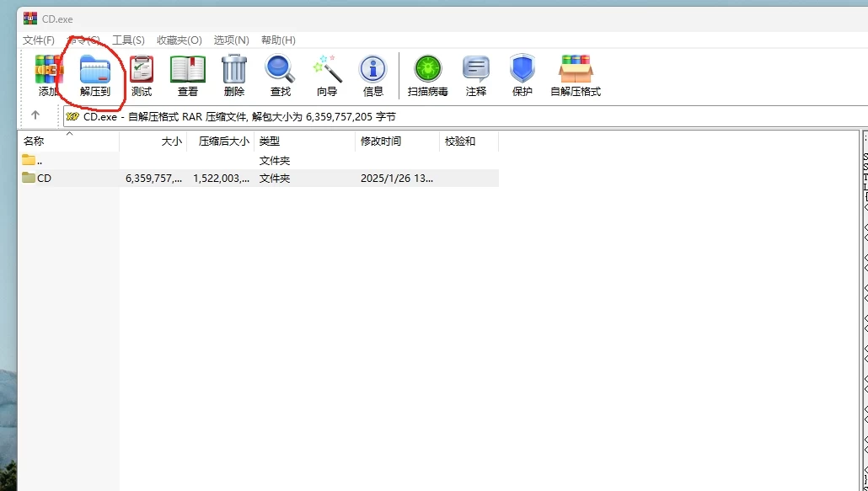
Task: Select the 添加 (Add) tool
Action: [46, 74]
